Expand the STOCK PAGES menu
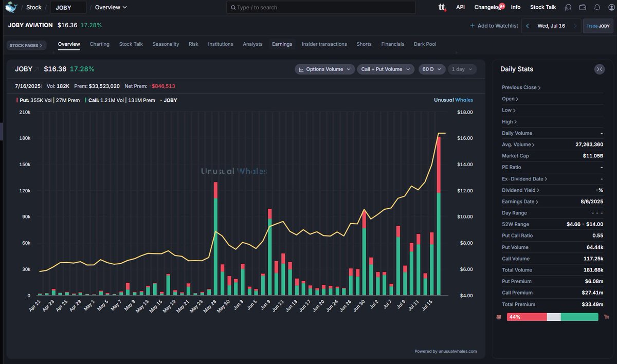617x364 pixels. [27, 45]
